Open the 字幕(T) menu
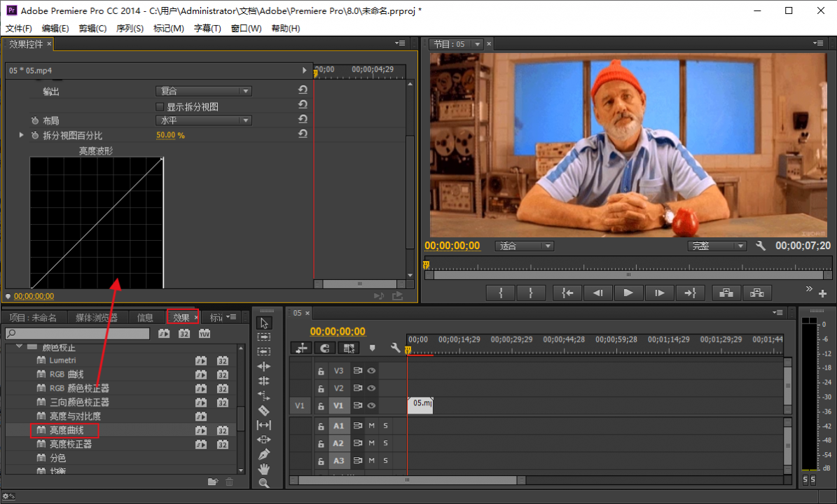 207,28
